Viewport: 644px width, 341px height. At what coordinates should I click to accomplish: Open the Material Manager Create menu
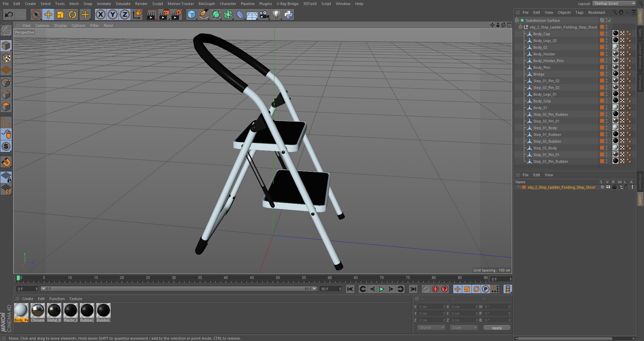tap(28, 299)
